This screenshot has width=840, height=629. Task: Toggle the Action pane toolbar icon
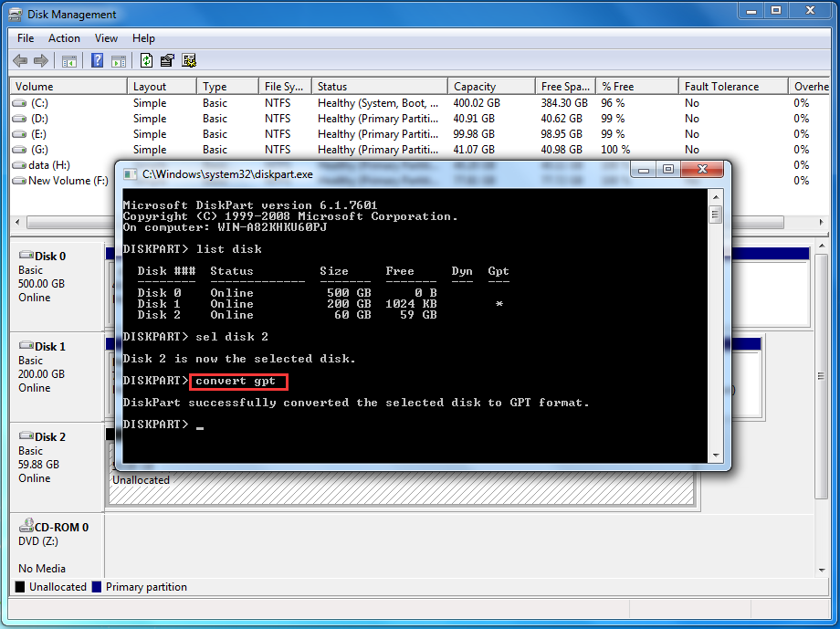[x=120, y=60]
